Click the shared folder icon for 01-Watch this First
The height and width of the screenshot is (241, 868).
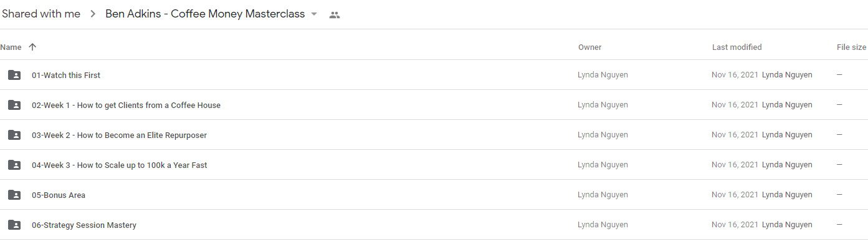click(14, 75)
